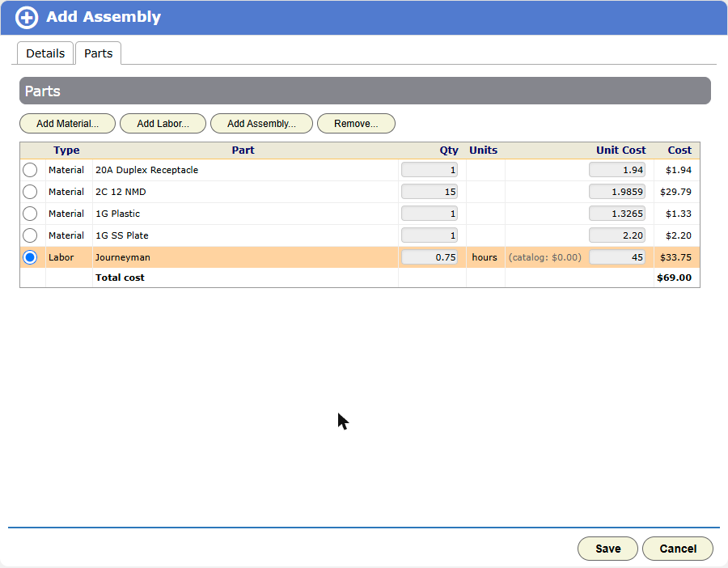Select the Parts tab

click(x=98, y=53)
